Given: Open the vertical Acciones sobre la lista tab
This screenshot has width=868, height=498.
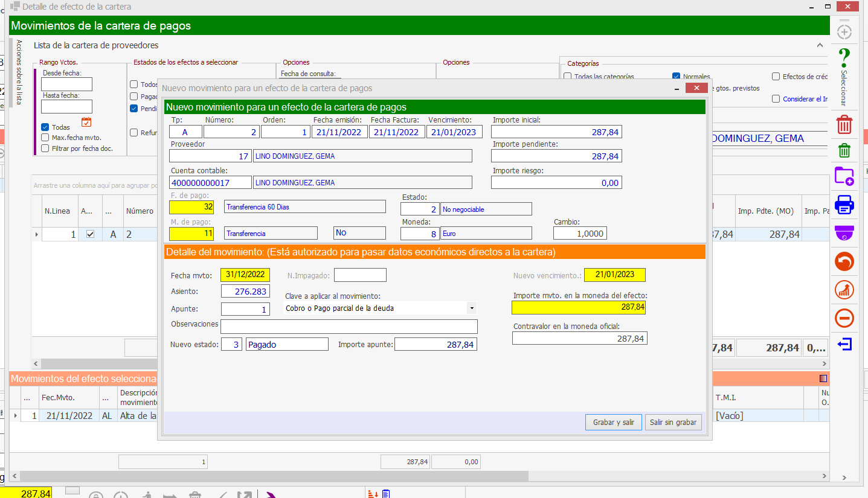Looking at the screenshot, I should click(x=19, y=72).
